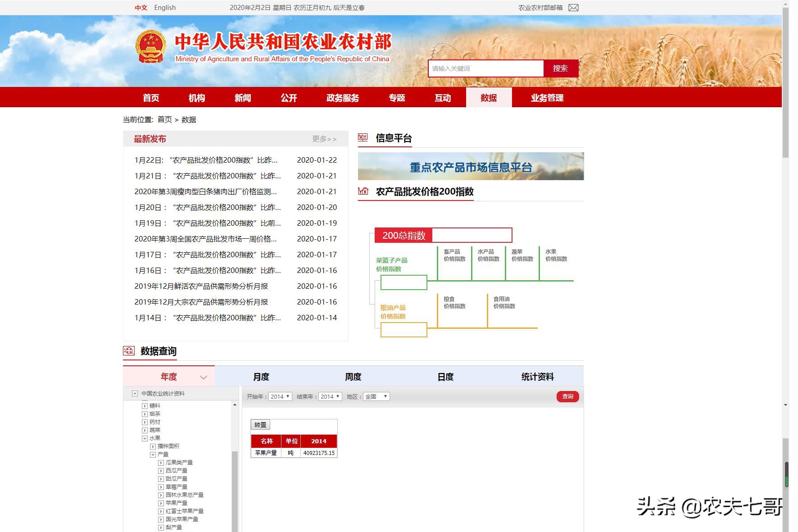Screen dimensions: 798x532
Task: Open the 更多>> link
Action: coord(323,139)
